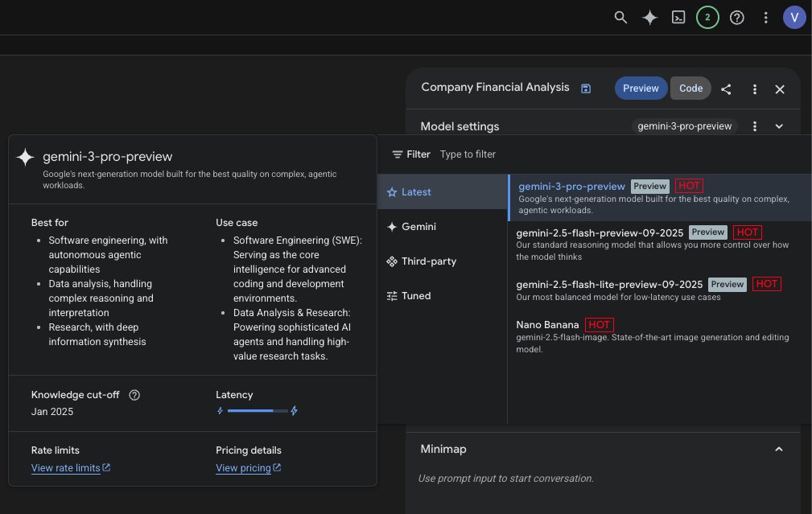
Task: Click Knowledge cut-off help icon
Action: point(134,395)
